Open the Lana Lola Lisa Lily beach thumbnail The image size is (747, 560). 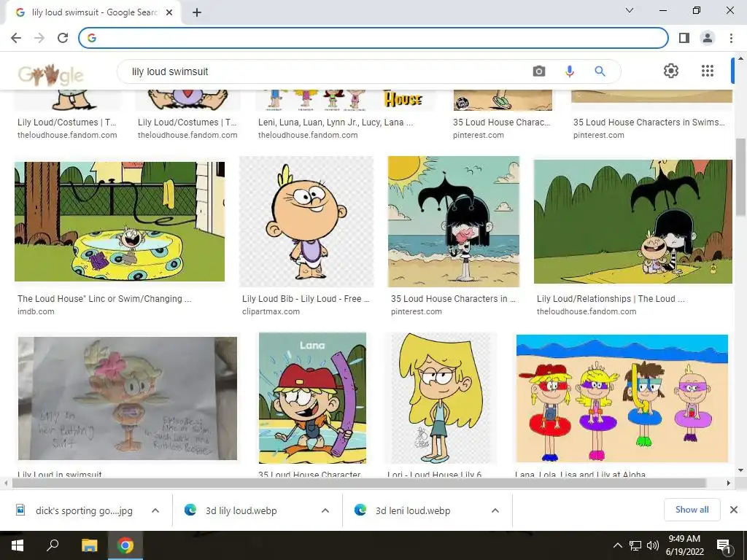[x=622, y=398]
